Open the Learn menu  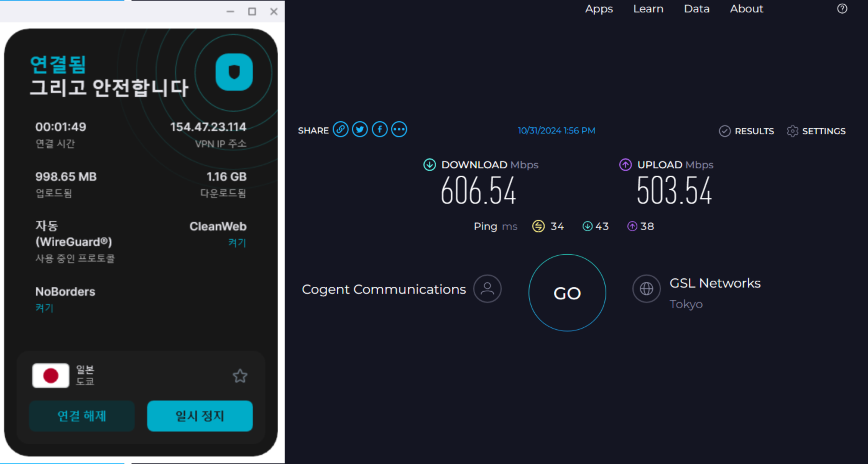click(x=648, y=9)
